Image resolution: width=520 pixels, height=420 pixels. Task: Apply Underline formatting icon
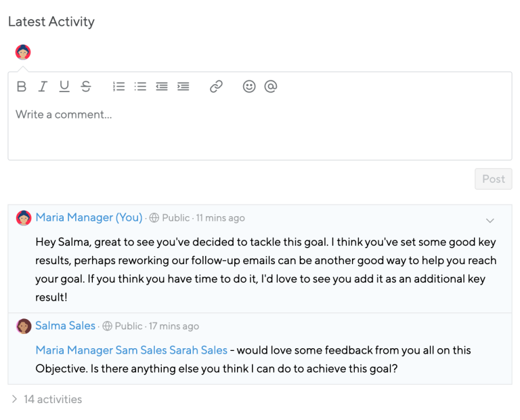coord(64,87)
